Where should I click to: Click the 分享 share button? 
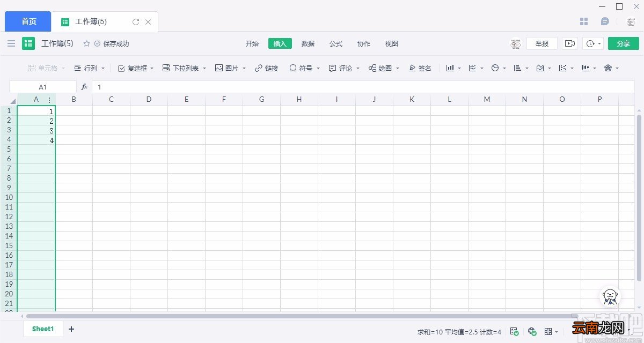click(624, 43)
